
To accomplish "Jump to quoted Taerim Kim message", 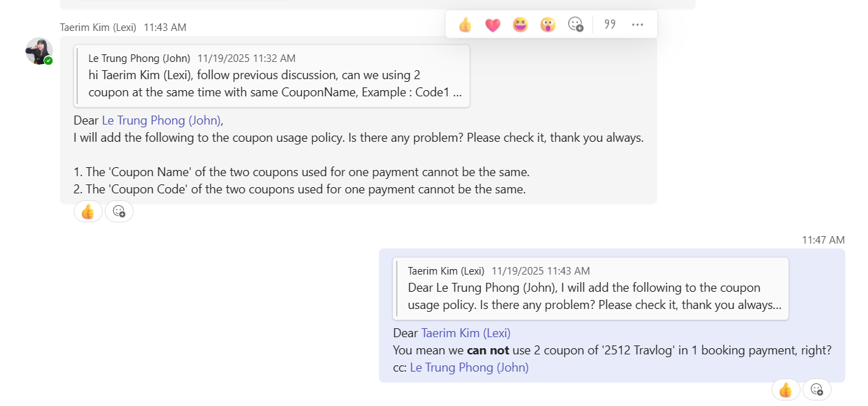I will click(x=590, y=288).
